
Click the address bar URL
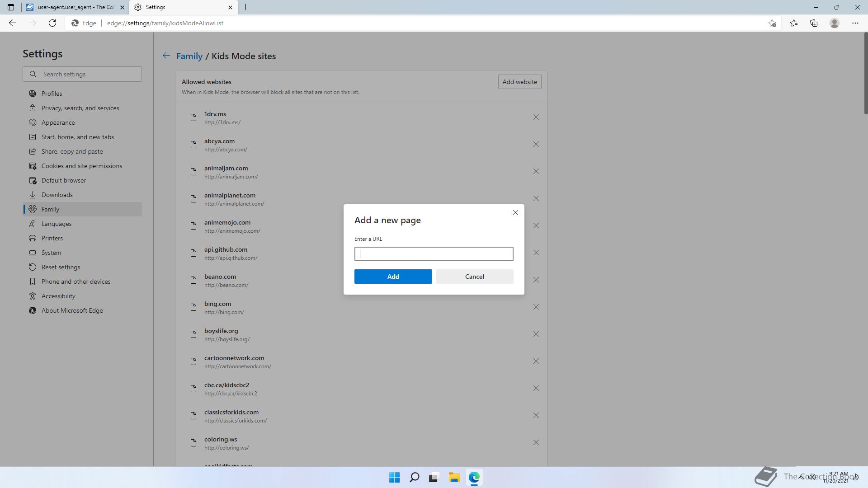tap(165, 23)
